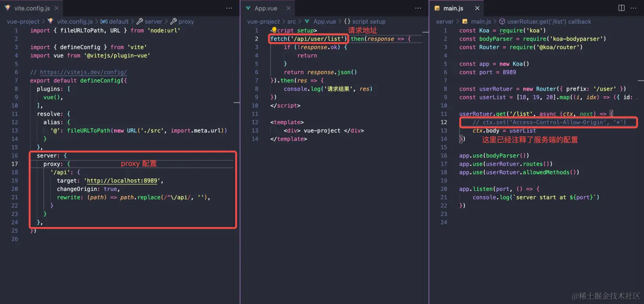
Task: Click the 'export default defineConfig' line
Action: (79, 80)
